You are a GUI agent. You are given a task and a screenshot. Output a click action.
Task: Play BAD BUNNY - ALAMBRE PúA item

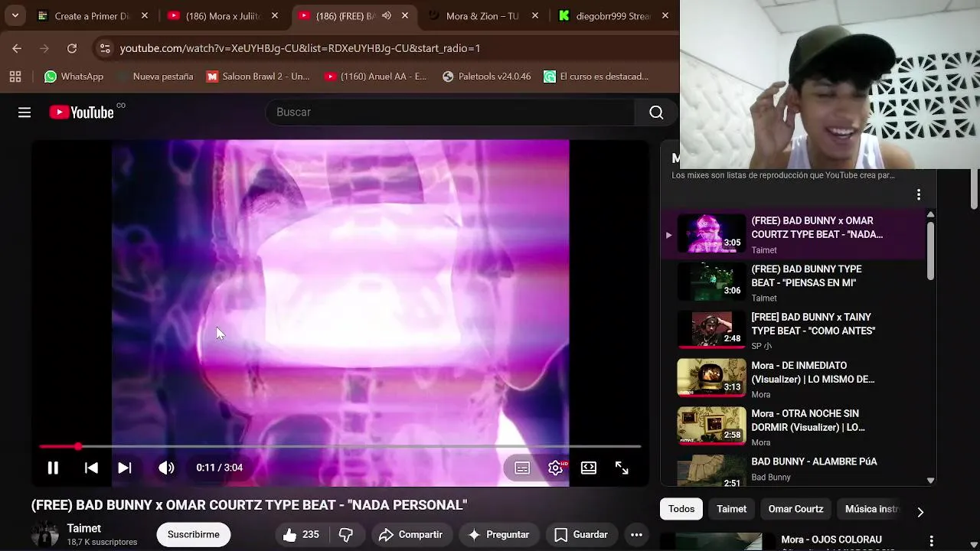[x=792, y=470]
